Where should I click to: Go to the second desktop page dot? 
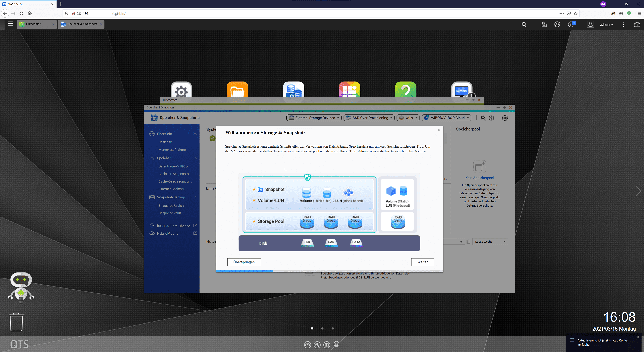coord(322,328)
